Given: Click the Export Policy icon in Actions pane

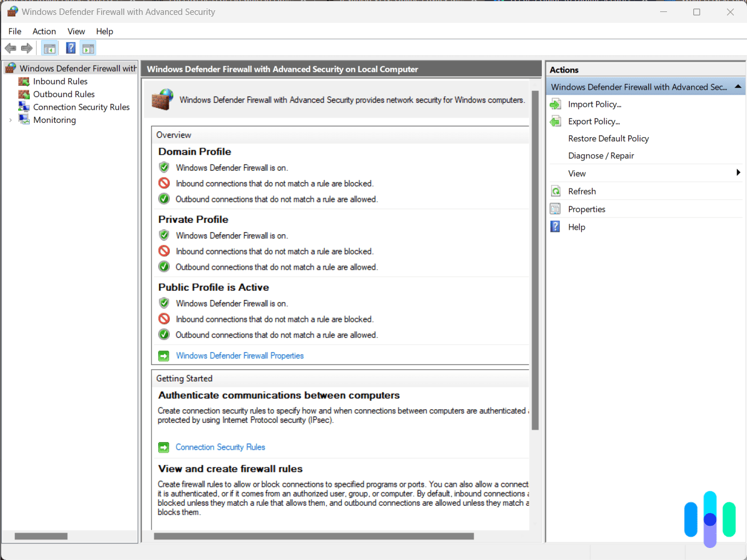Looking at the screenshot, I should [x=555, y=121].
